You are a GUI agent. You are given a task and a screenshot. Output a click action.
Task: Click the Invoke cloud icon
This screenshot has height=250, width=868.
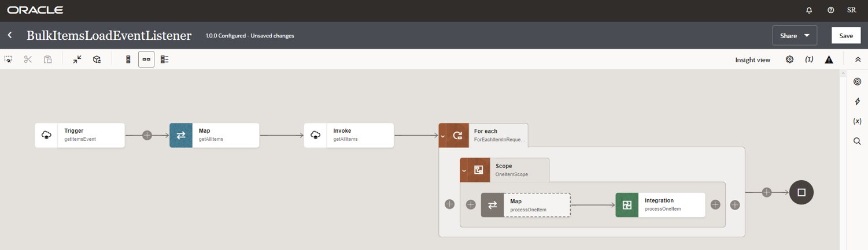(315, 135)
